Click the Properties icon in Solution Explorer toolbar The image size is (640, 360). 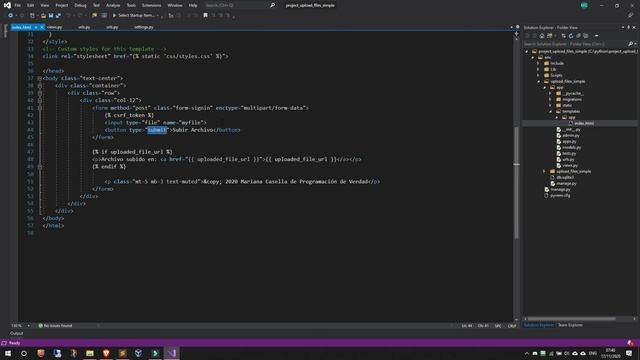click(596, 36)
